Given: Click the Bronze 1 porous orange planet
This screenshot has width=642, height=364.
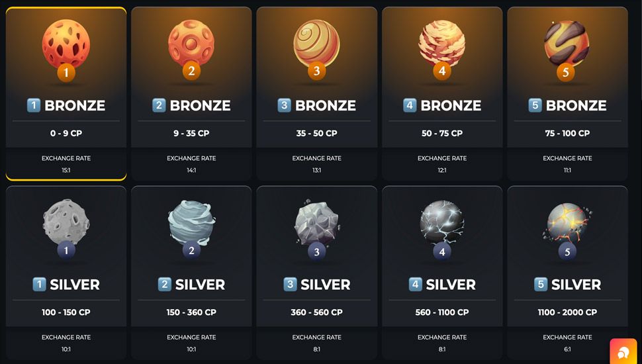Looking at the screenshot, I should 66,44.
